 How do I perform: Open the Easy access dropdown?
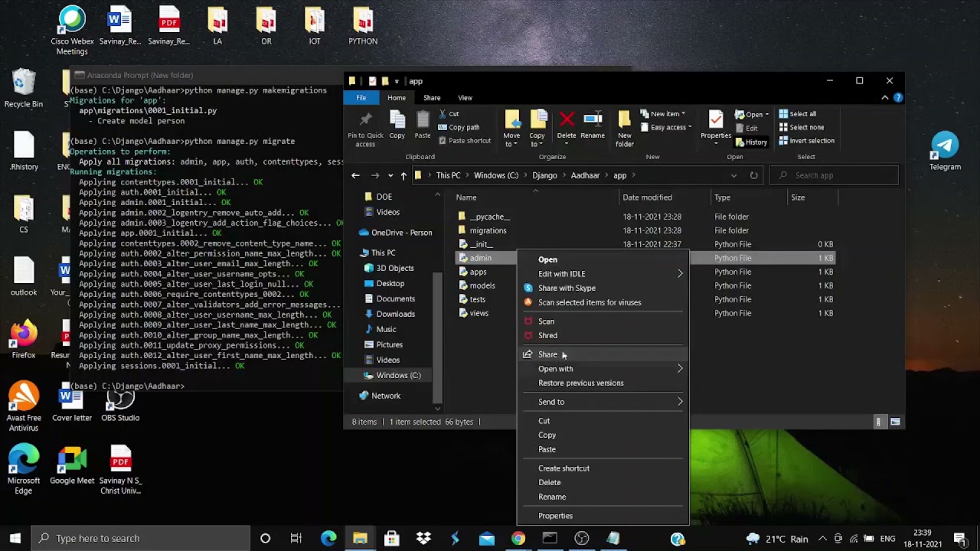click(666, 127)
